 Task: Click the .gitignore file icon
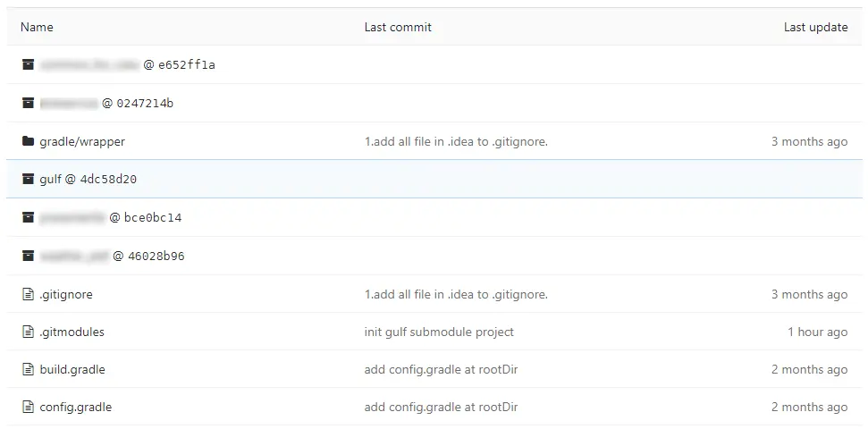[x=29, y=294]
